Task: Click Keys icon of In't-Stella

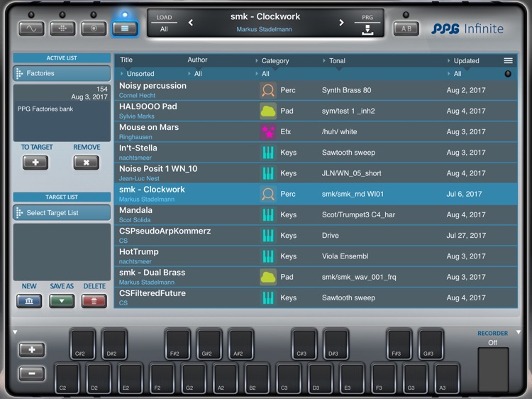Action: (x=268, y=153)
